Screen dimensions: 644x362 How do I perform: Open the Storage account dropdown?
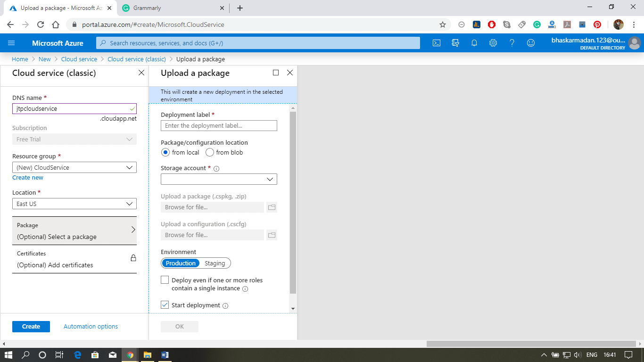point(219,179)
